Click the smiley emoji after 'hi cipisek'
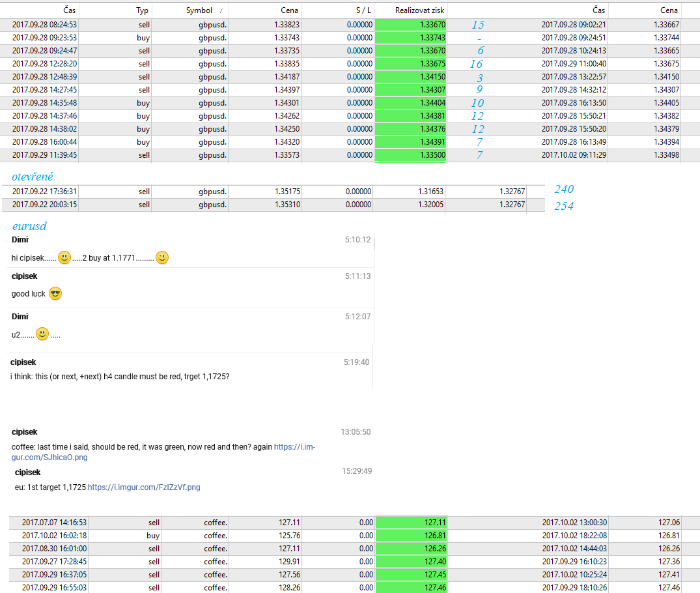 64,257
